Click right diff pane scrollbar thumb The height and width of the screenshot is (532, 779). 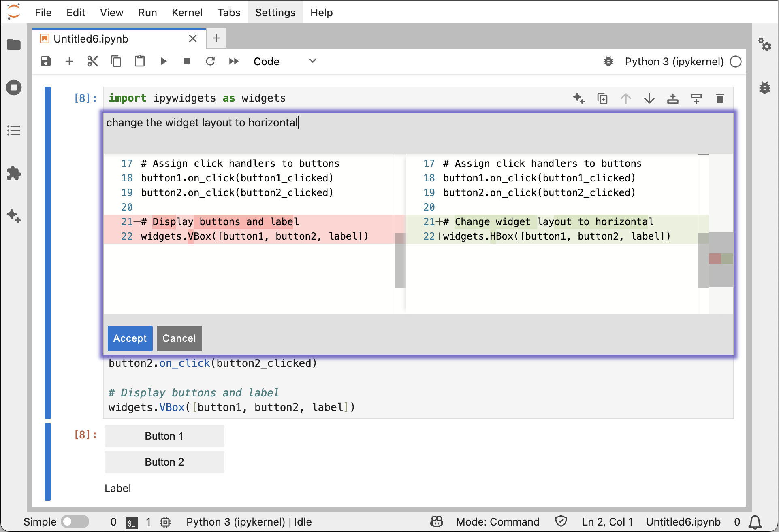coord(703,260)
